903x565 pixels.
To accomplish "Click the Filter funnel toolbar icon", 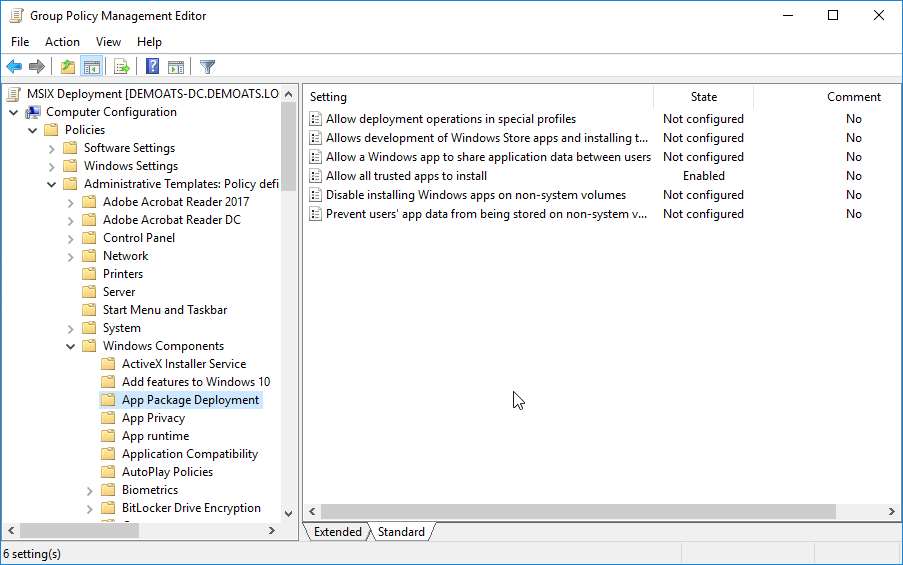I will (x=207, y=67).
